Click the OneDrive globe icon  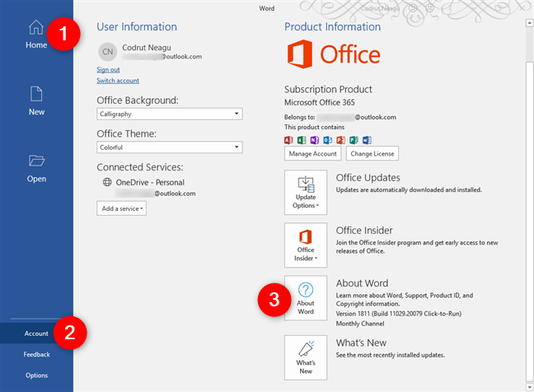coord(107,182)
